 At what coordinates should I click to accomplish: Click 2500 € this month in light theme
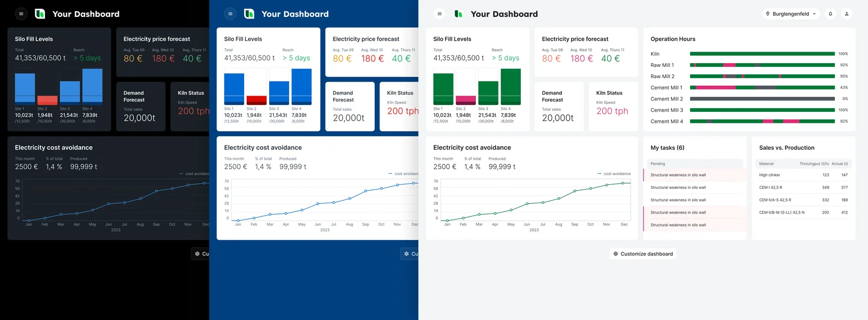tap(445, 167)
